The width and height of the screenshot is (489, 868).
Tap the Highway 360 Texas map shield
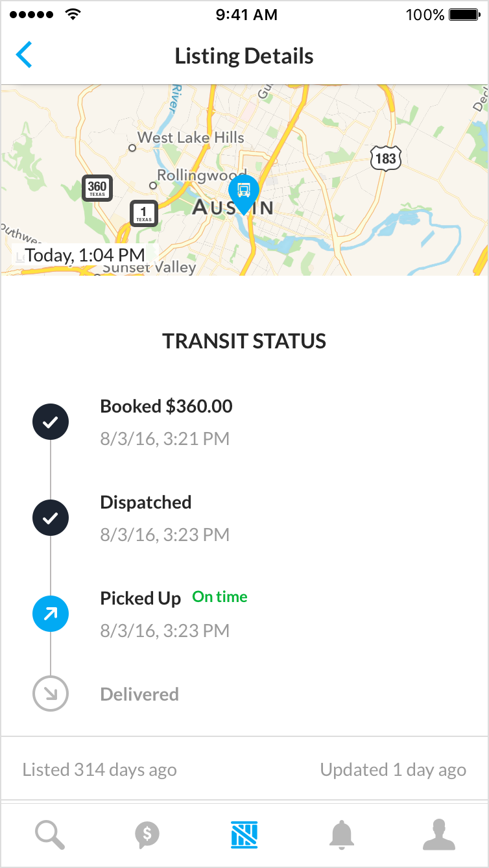coord(97,188)
